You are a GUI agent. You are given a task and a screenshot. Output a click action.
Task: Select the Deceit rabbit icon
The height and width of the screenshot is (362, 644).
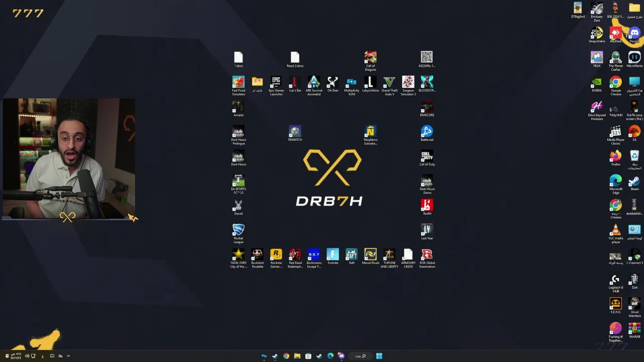click(x=238, y=208)
